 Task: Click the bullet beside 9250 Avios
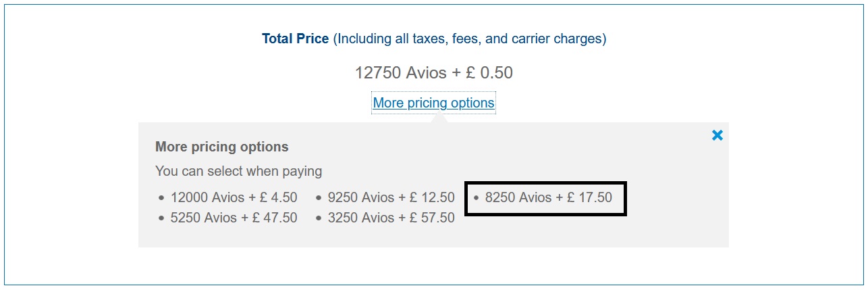[x=319, y=198]
